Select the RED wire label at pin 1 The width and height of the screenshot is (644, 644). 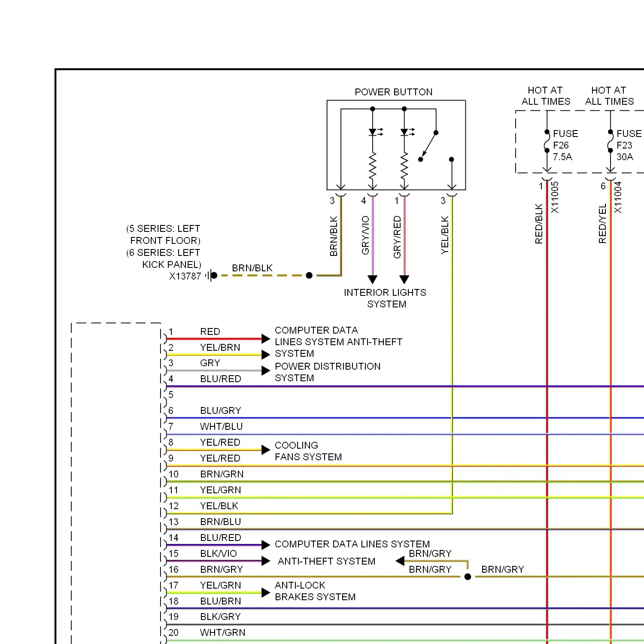pyautogui.click(x=210, y=331)
